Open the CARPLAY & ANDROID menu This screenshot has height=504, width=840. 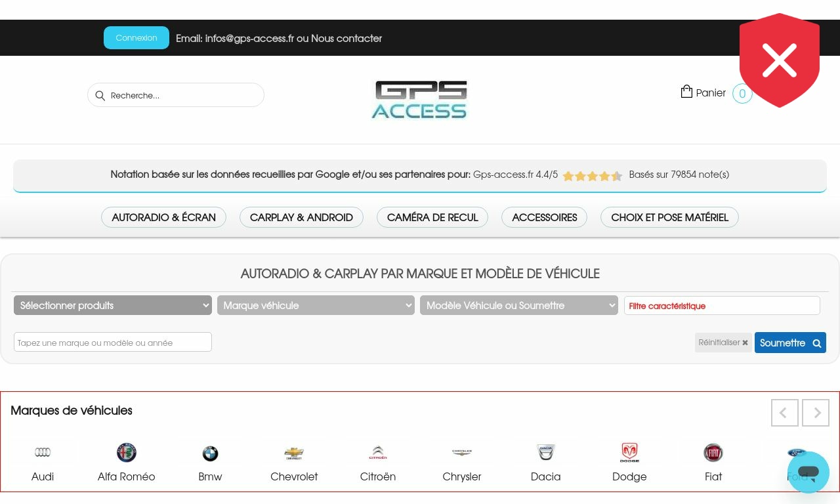(x=301, y=217)
